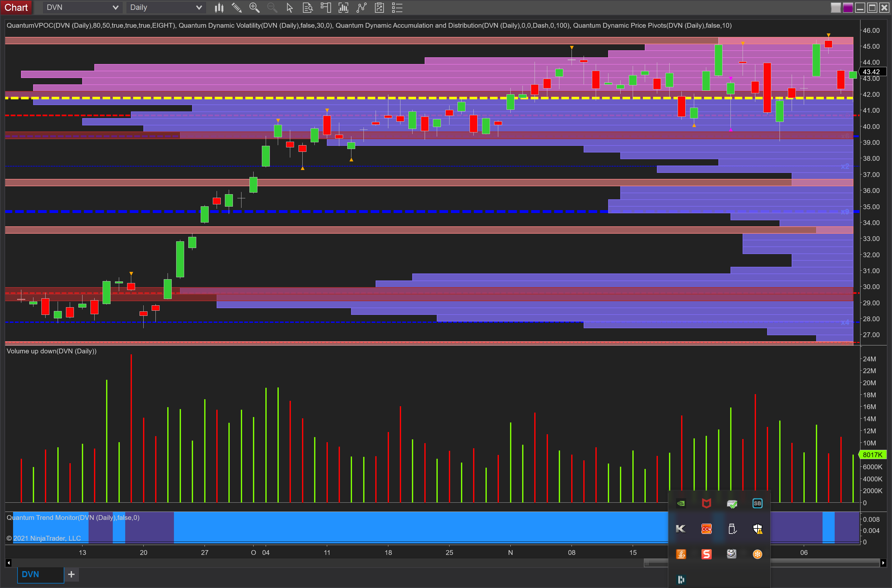Click the tallest red volume bar
892x588 pixels.
point(131,428)
